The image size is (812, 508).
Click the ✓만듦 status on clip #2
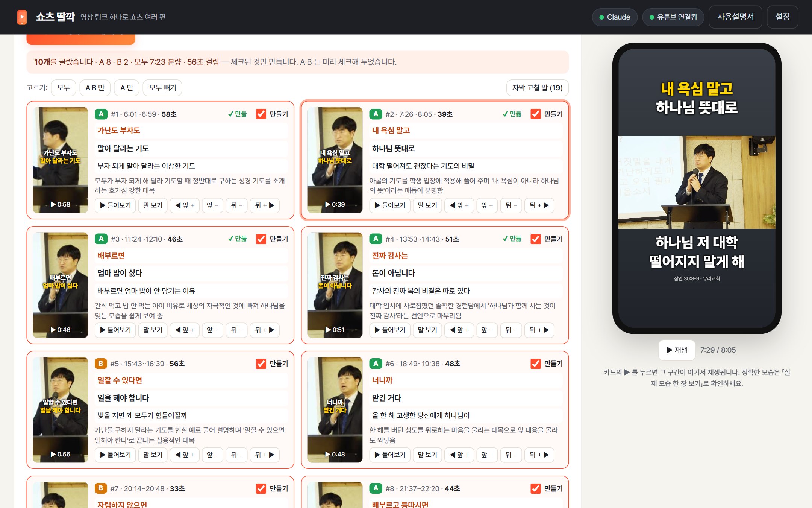pos(512,114)
